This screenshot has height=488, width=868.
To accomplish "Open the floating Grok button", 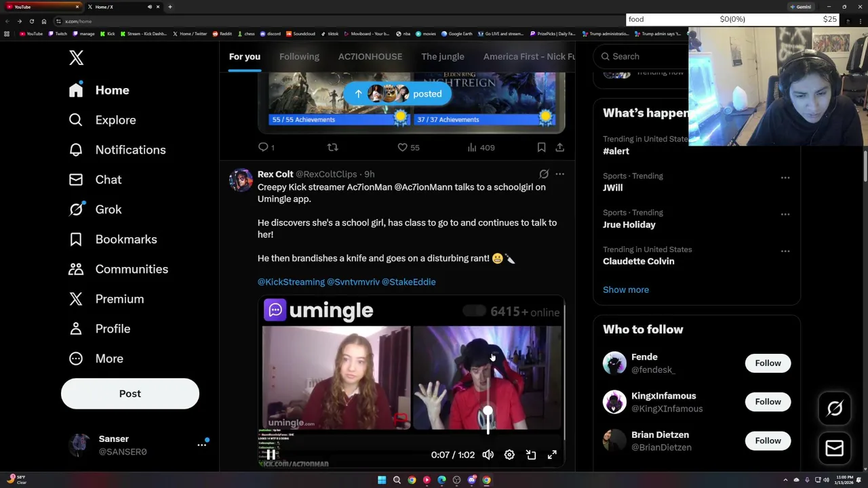I will [x=835, y=408].
